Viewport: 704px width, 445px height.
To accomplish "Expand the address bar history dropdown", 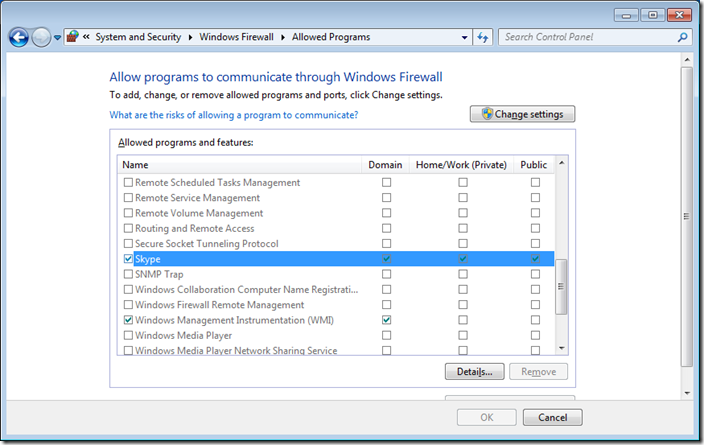I will (x=465, y=37).
